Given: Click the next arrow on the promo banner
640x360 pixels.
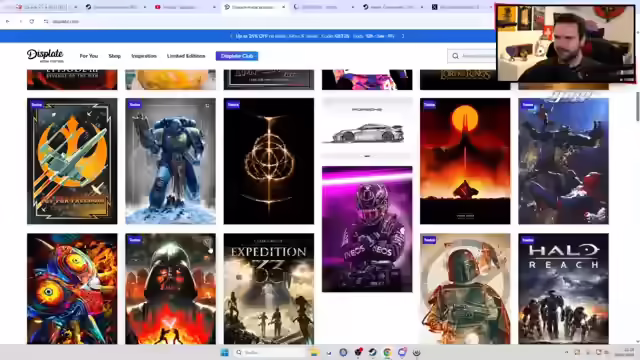Looking at the screenshot, I should (403, 36).
